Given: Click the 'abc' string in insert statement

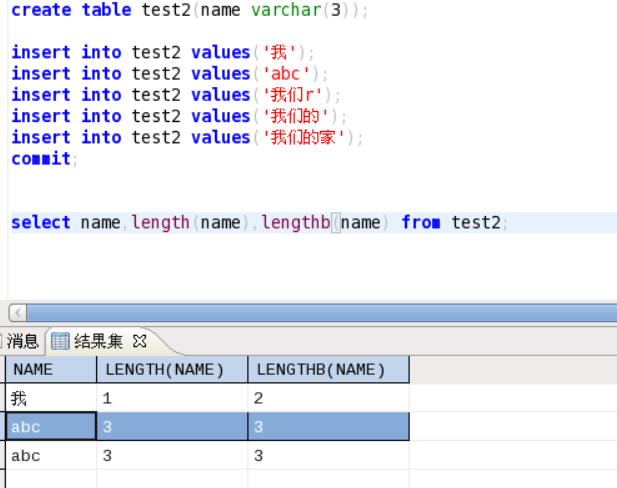Looking at the screenshot, I should [x=288, y=74].
